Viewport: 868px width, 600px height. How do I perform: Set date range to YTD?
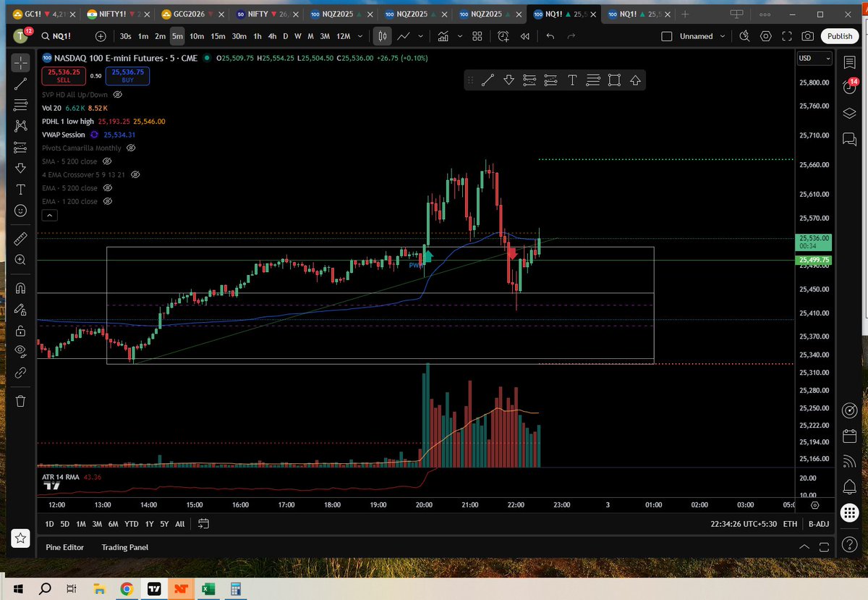(x=132, y=523)
